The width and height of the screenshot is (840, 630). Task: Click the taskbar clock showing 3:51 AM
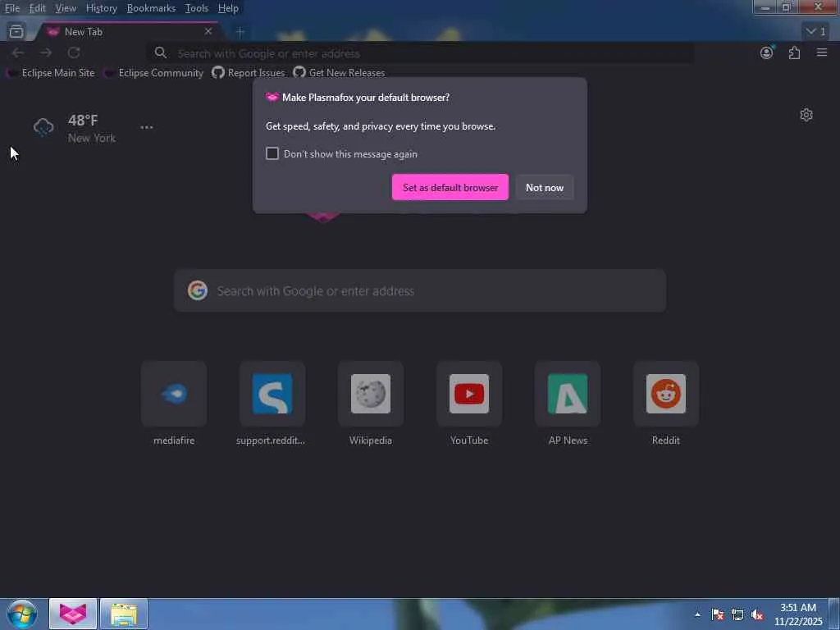pyautogui.click(x=798, y=614)
